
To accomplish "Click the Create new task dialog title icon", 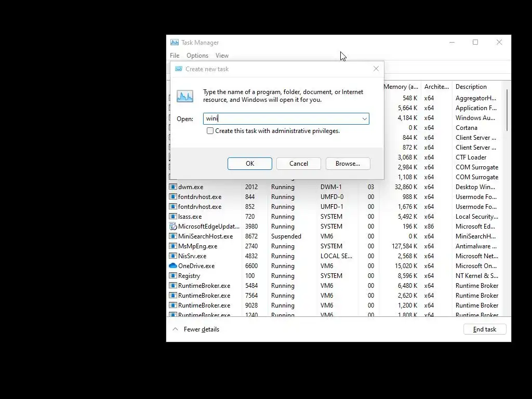I will click(x=179, y=69).
